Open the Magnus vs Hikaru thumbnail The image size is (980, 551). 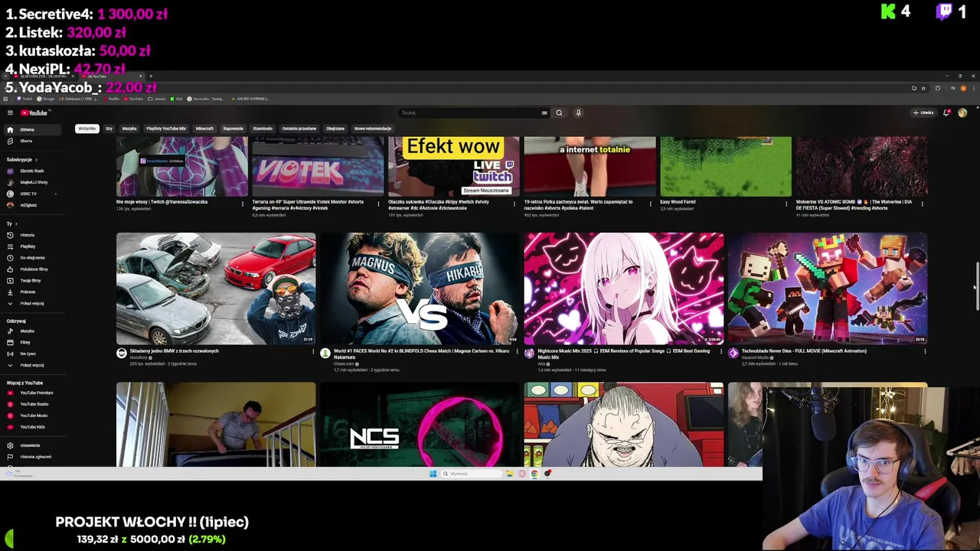tap(420, 289)
